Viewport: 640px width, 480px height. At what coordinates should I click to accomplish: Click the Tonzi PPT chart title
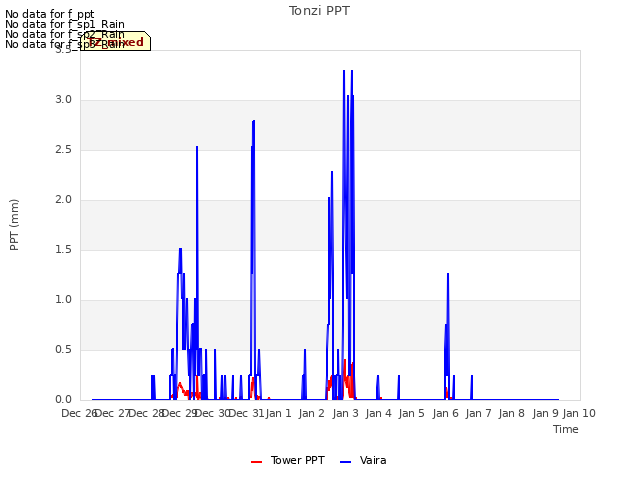pos(319,11)
